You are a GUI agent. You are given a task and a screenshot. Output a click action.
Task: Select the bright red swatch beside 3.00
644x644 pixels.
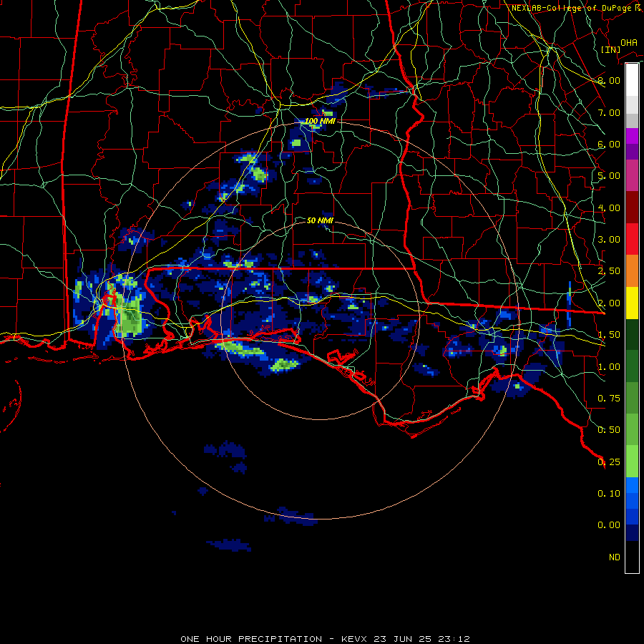tap(632, 239)
